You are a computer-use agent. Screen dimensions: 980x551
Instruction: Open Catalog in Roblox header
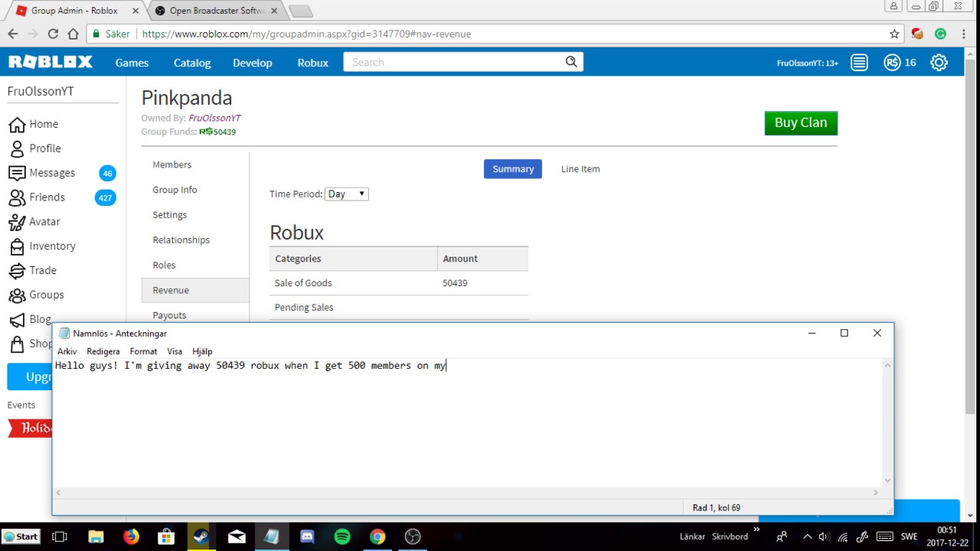(x=192, y=63)
